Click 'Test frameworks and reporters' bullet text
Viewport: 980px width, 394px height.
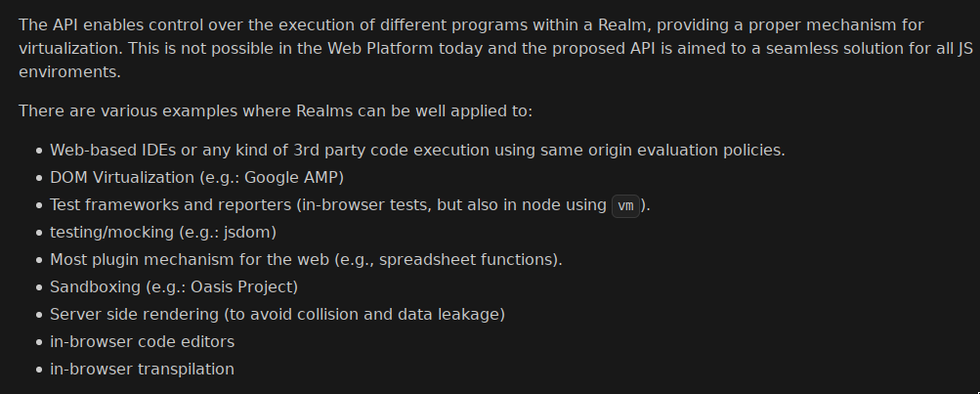(x=171, y=205)
